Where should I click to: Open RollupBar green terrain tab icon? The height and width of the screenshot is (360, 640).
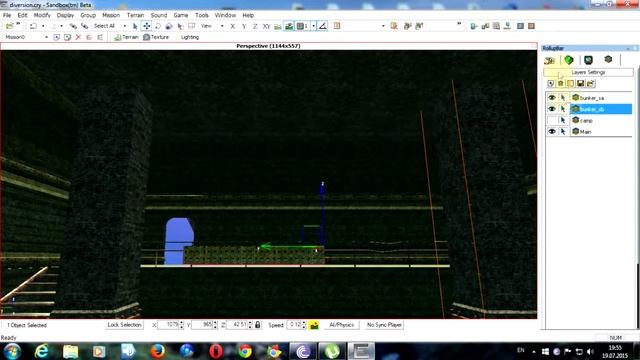(569, 60)
